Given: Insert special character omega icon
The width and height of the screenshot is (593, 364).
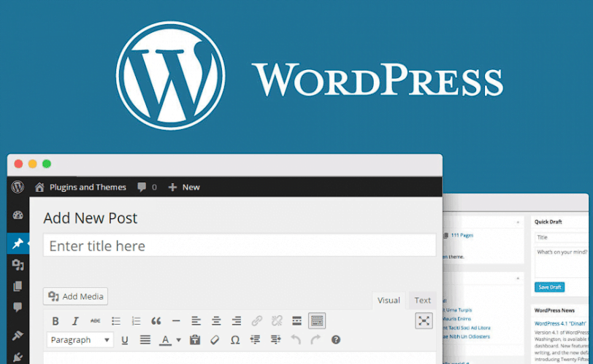Looking at the screenshot, I should click(x=235, y=340).
